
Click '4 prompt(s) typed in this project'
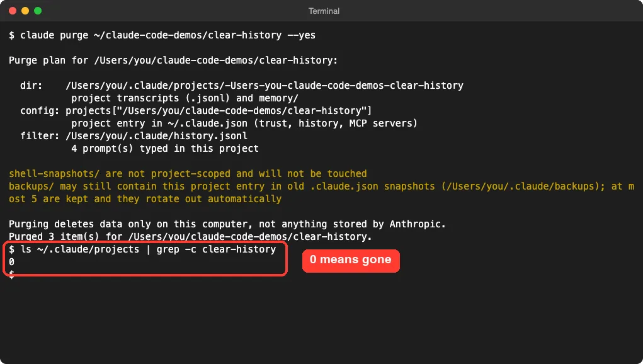(165, 149)
